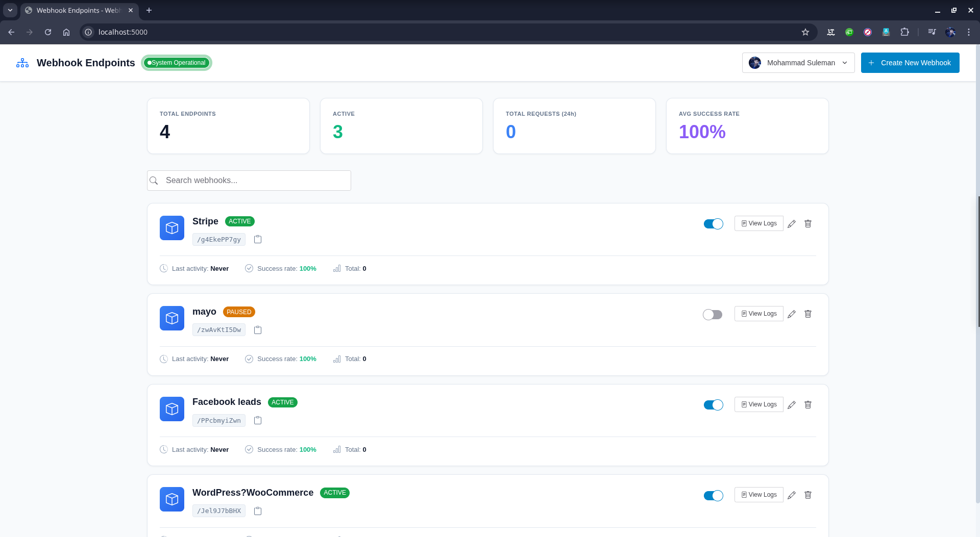
Task: Copy the Facebook leads path /PPcbmyiZwn
Action: [x=258, y=420]
